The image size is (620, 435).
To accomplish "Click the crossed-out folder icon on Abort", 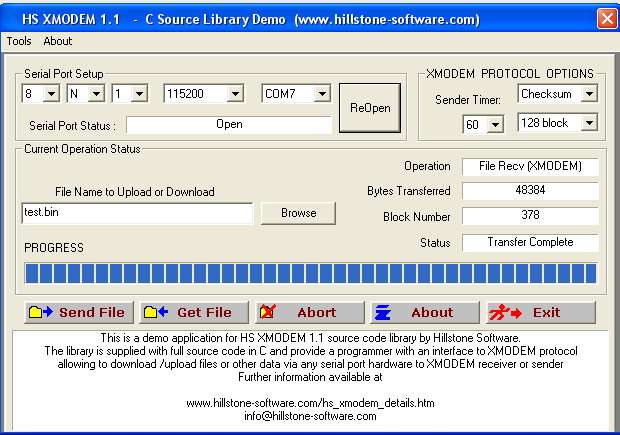I will [268, 312].
